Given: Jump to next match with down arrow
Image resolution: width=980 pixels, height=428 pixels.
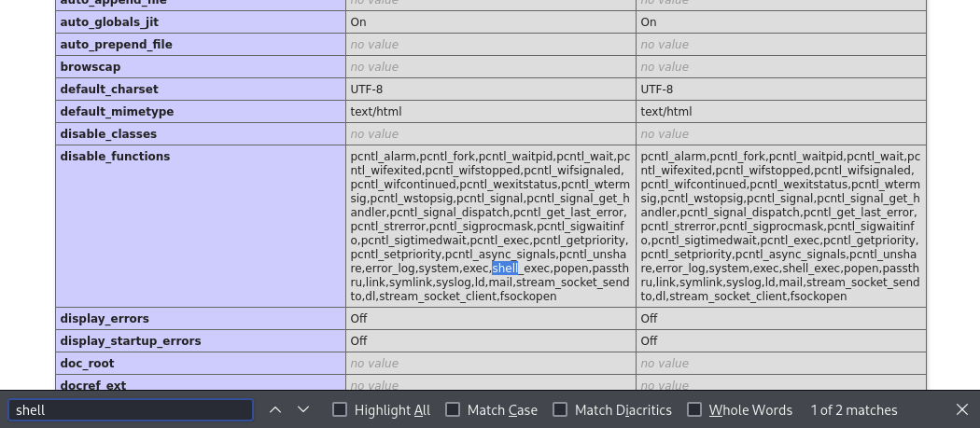Looking at the screenshot, I should pos(303,409).
